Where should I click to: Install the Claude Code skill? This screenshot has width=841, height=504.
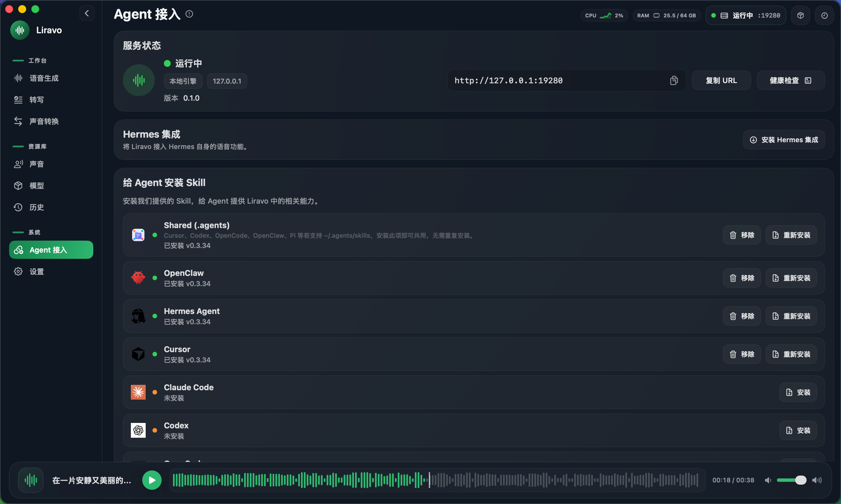797,392
